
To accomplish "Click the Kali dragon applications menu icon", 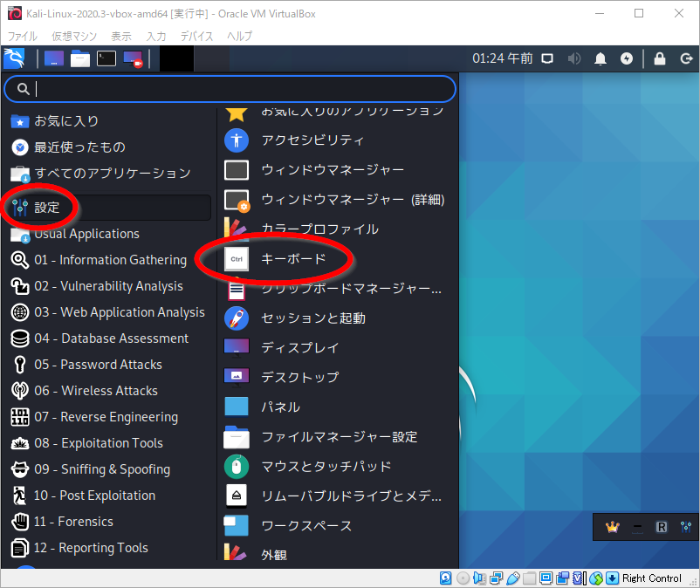I will tap(14, 58).
